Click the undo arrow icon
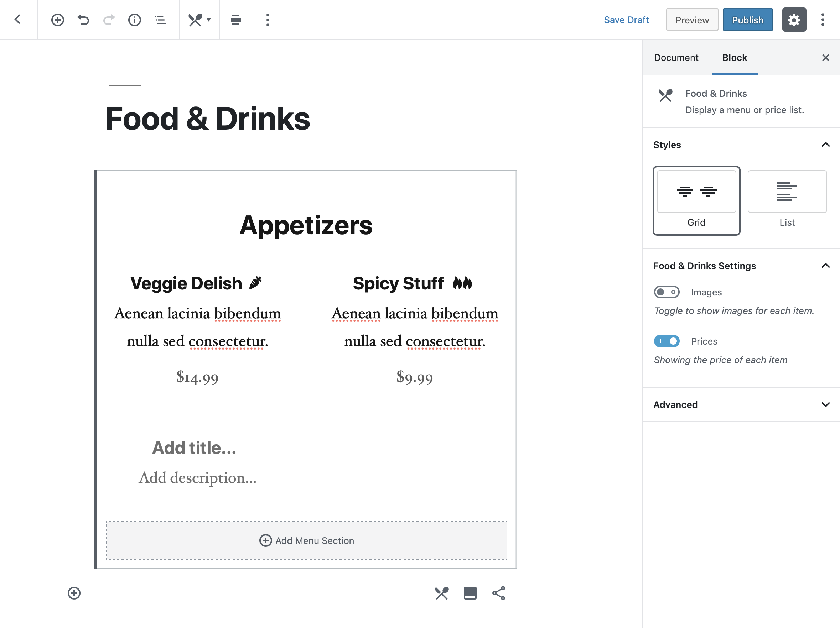The image size is (840, 628). coord(83,20)
